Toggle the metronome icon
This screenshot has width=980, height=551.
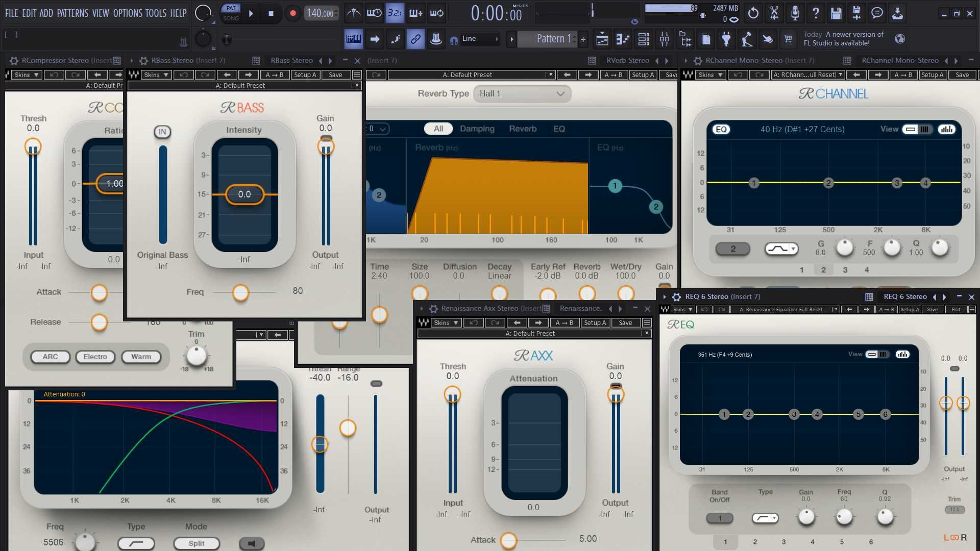353,13
